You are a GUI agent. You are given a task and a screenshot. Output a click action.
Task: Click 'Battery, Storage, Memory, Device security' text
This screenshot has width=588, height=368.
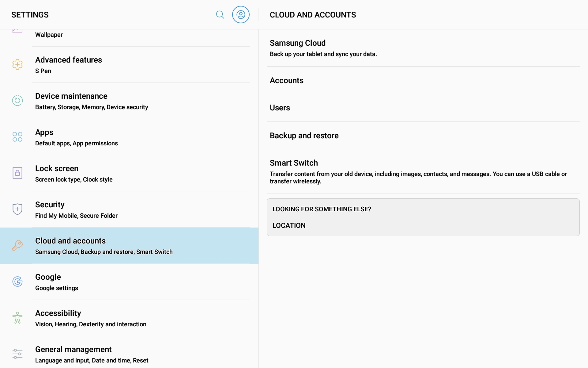92,107
